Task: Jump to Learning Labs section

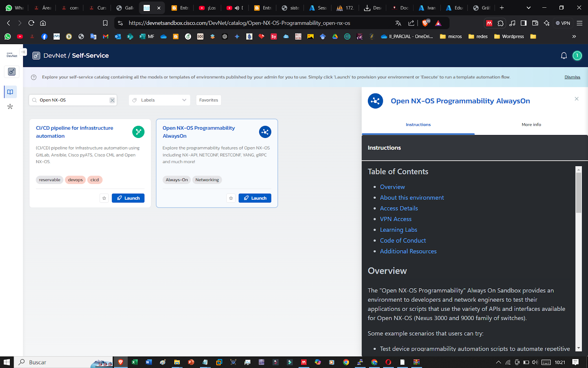Action: [398, 230]
